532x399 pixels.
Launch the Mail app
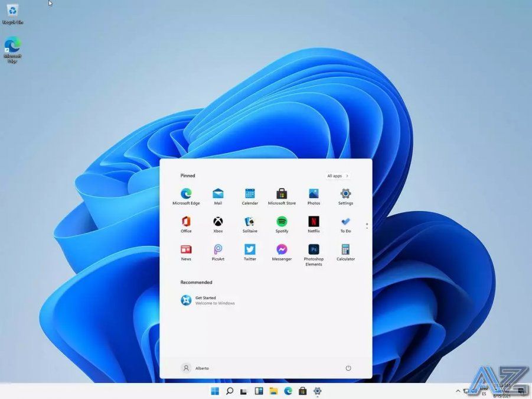point(218,194)
